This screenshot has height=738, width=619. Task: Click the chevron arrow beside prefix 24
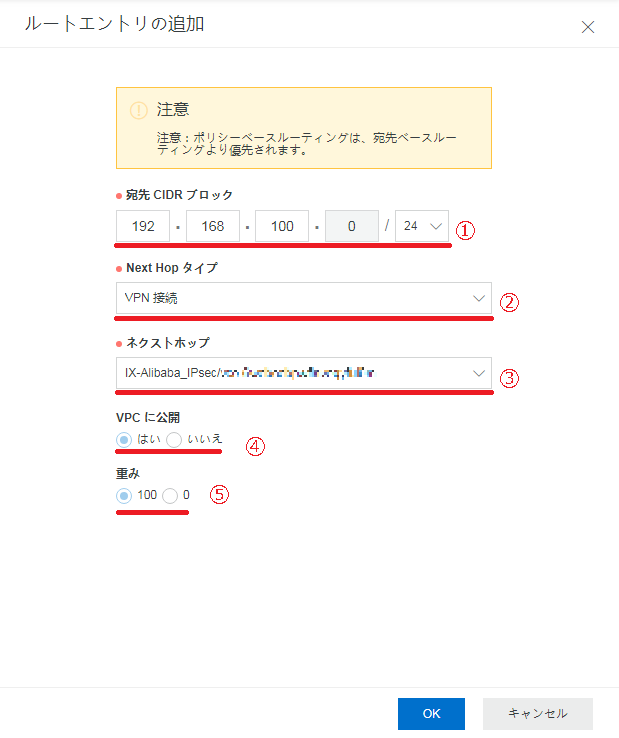[x=435, y=227]
